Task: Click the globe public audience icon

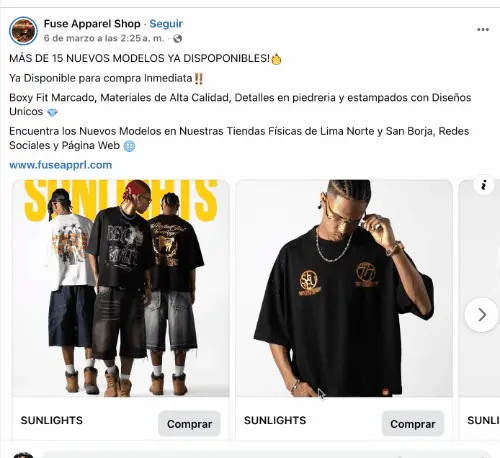Action: click(178, 39)
